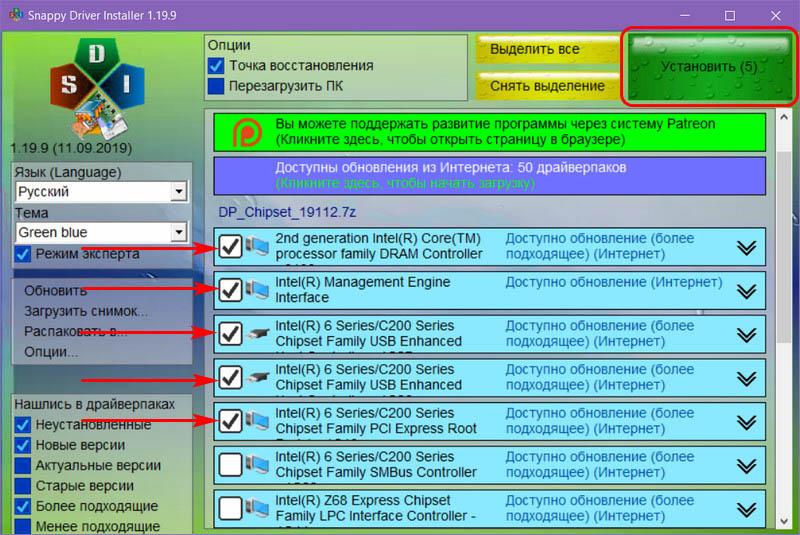800x535 pixels.
Task: Click the app icon in the title bar
Action: 16,15
